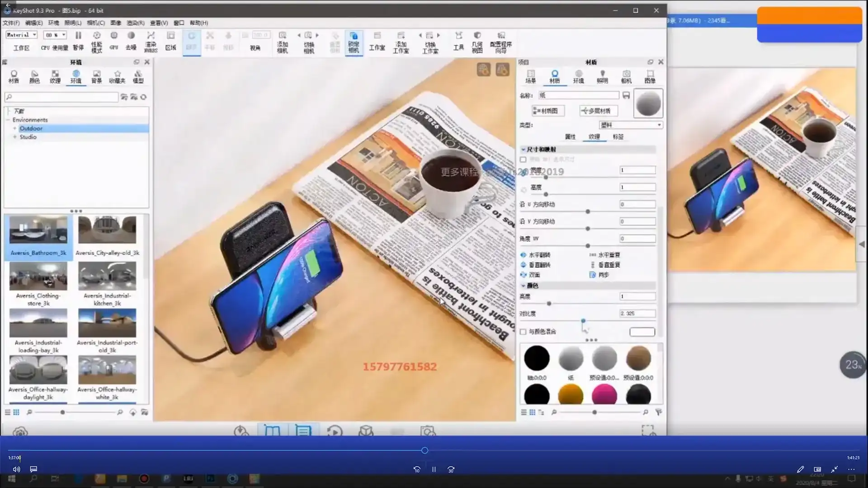Open 几何视图 geometry view
This screenshot has height=488, width=868.
point(477,36)
